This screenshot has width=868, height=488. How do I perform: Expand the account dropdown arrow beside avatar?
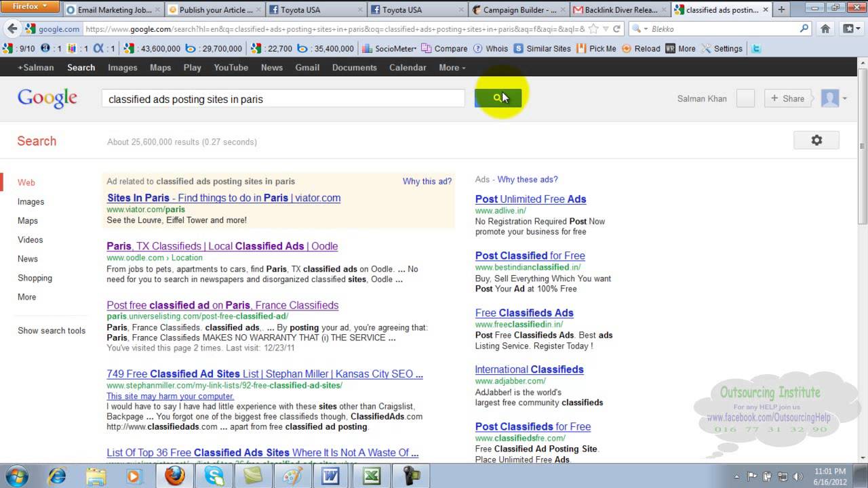pyautogui.click(x=844, y=99)
